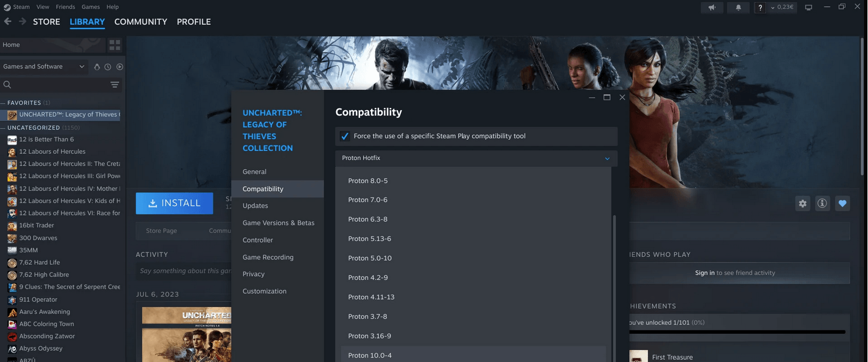This screenshot has height=362, width=868.
Task: Click the 16bit Trader game icon
Action: [x=12, y=226]
